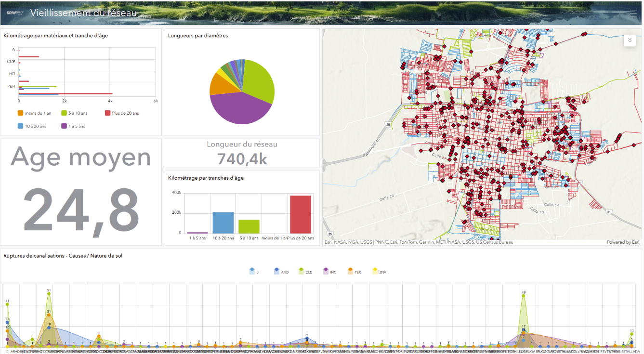Open the 'Powered by Esri' link

[x=623, y=242]
